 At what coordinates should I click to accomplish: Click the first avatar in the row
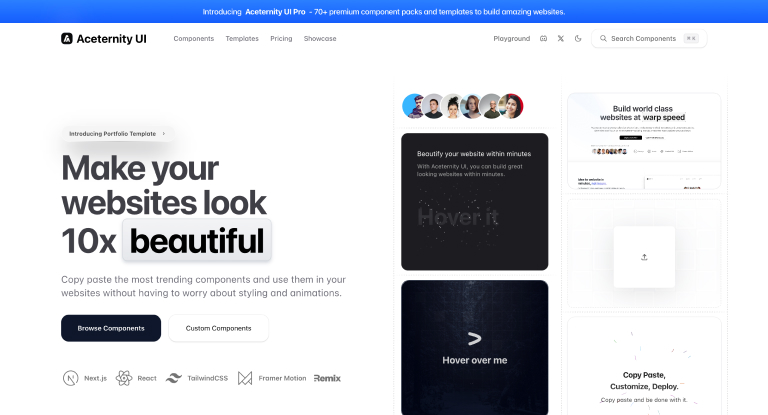414,106
